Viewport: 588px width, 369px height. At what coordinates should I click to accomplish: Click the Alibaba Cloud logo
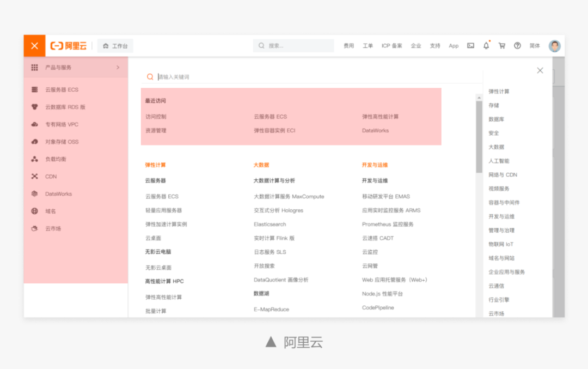(x=69, y=46)
